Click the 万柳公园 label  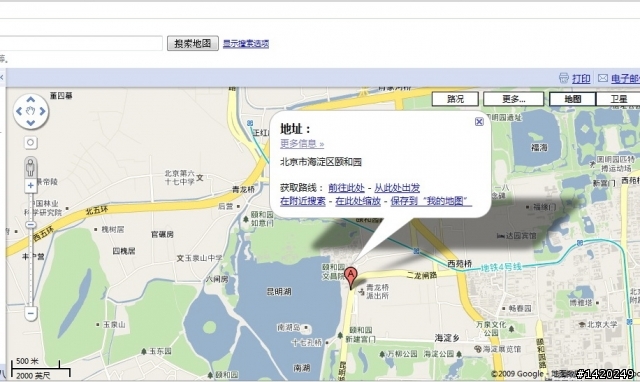(x=402, y=354)
